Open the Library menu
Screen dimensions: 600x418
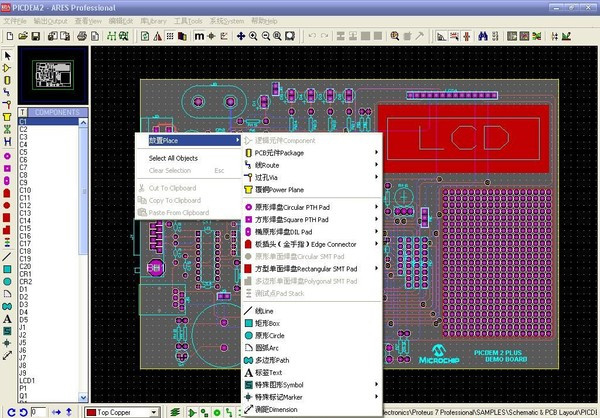point(153,21)
